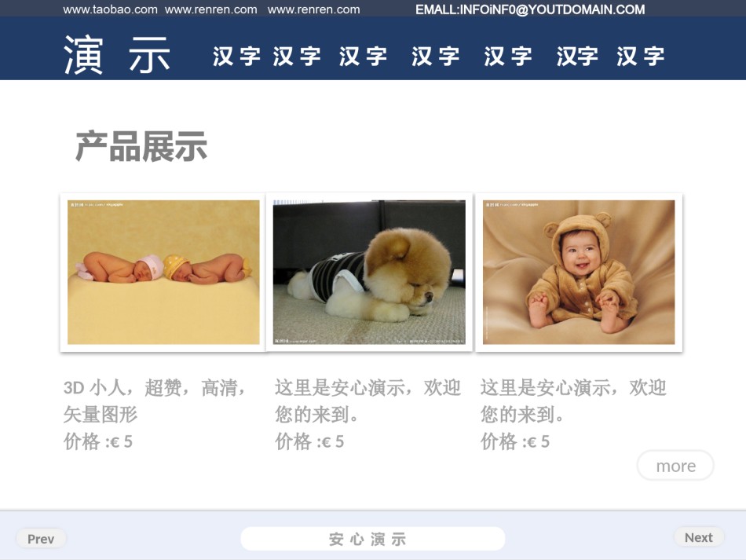Open the first www.renren.com link
Screen dimensions: 746x560
[x=210, y=9]
